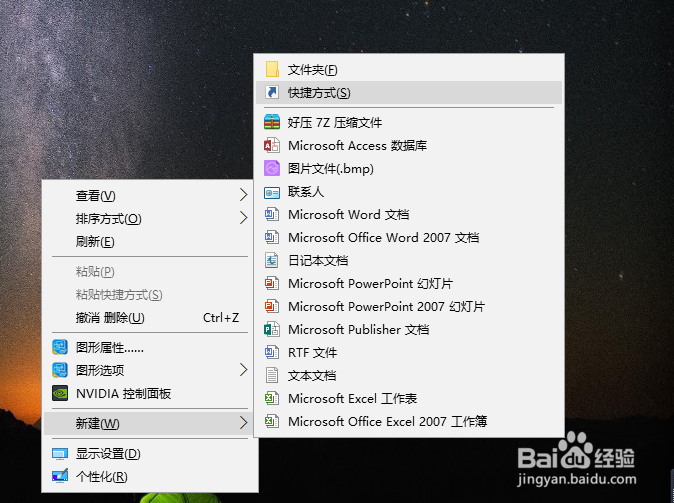This screenshot has height=503, width=674.
Task: Create new RTF 文件
Action: [409, 353]
